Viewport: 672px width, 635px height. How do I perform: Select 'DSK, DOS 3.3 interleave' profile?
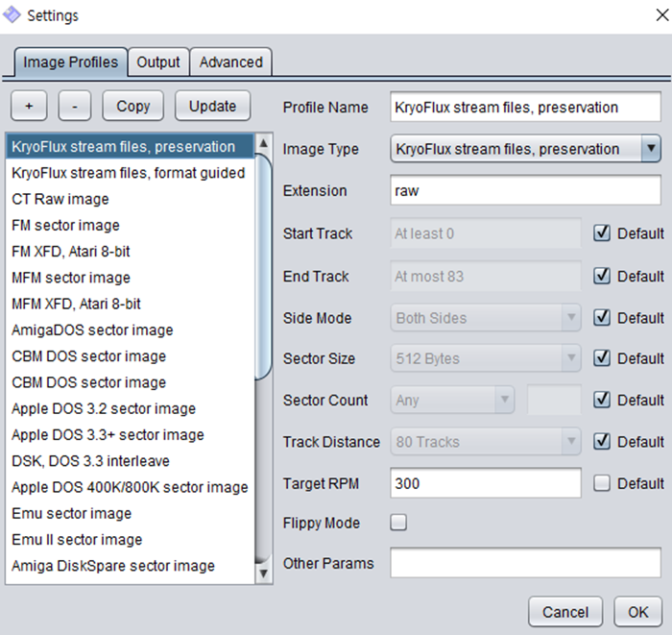[130, 460]
